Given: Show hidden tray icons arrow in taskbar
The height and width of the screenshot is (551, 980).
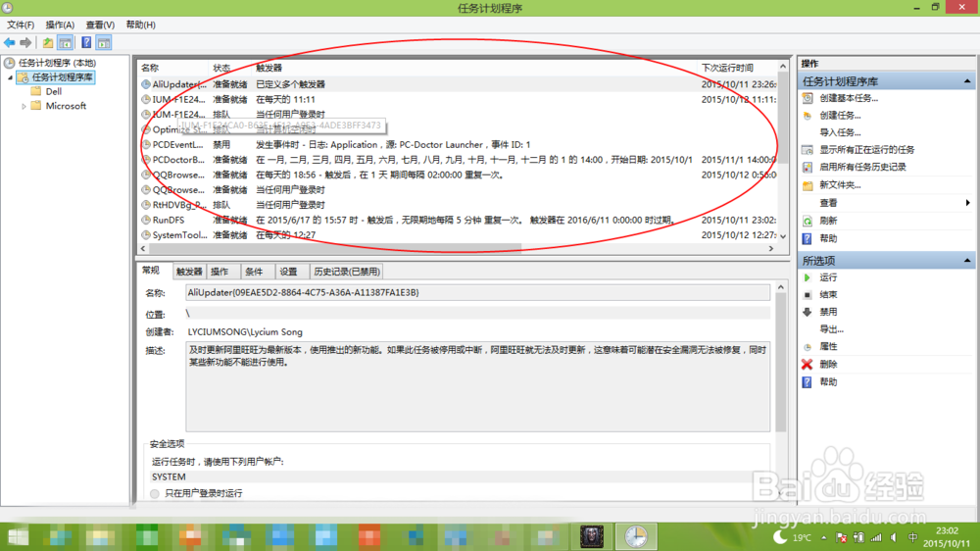Looking at the screenshot, I should (824, 537).
